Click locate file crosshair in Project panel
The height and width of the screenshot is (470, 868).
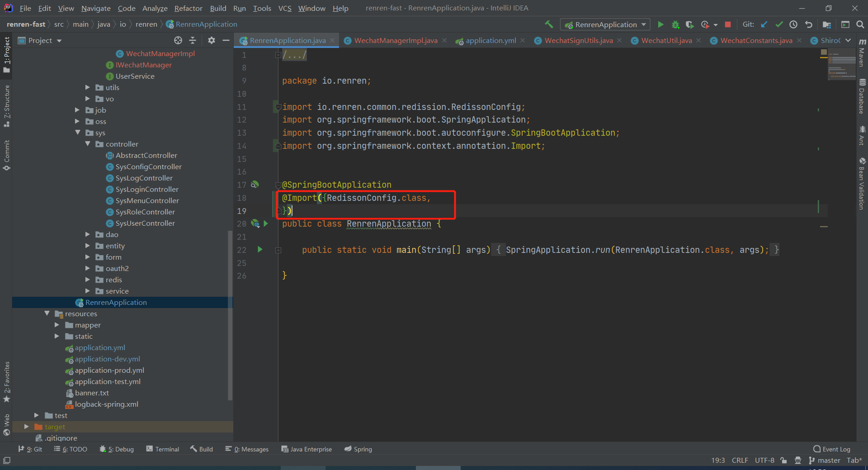(x=178, y=40)
